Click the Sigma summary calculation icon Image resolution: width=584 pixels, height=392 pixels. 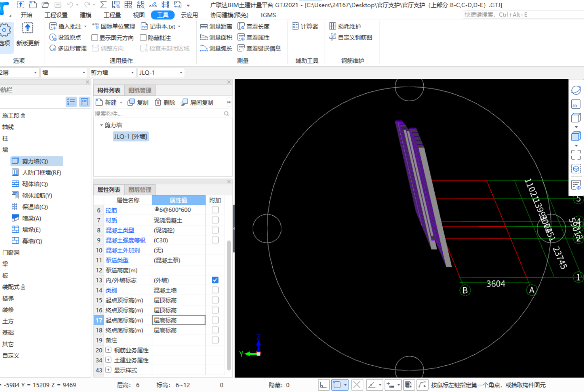pyautogui.click(x=103, y=5)
